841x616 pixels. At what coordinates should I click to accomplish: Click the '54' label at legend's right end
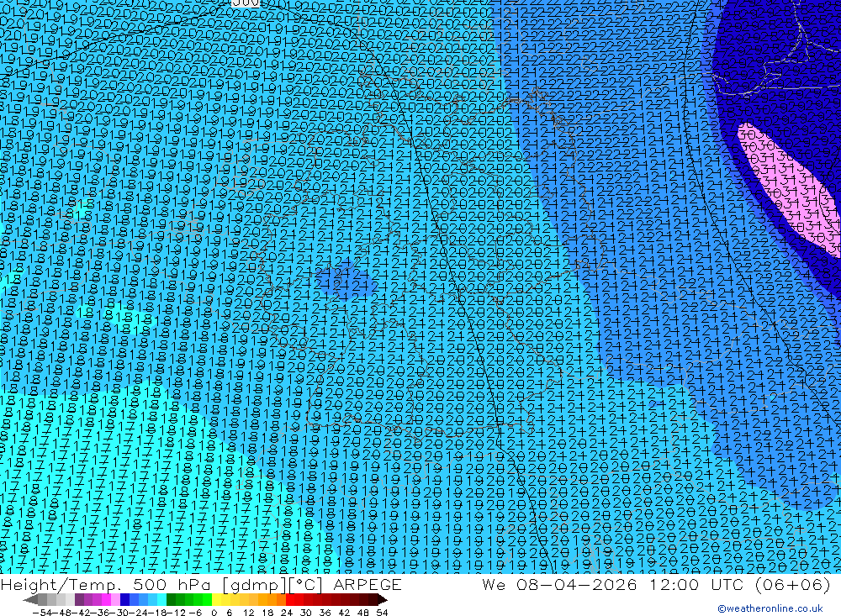tap(382, 613)
